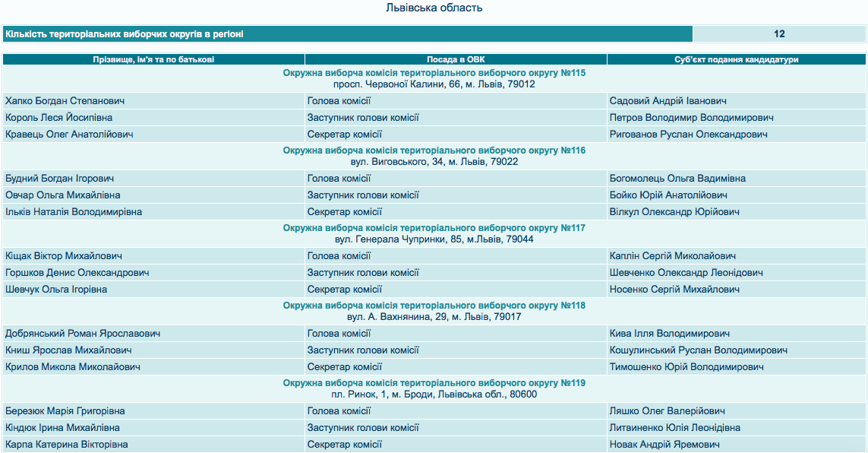Click the nominator Тимошенко Юрій Володимирович
868x453 pixels.
[687, 367]
